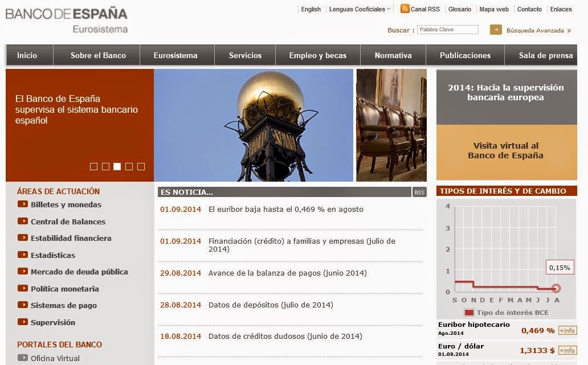Image resolution: width=588 pixels, height=365 pixels.
Task: Open news: Datos de créditos dudosos
Action: (285, 336)
